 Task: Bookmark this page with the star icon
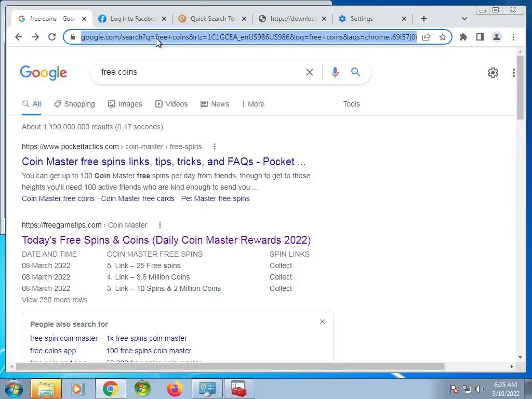tap(443, 37)
